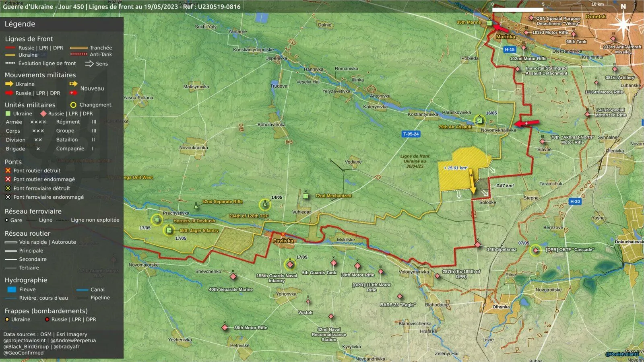Click the 40th Separate Marine diamond marker
The width and height of the screenshot is (644, 362).
[233, 276]
